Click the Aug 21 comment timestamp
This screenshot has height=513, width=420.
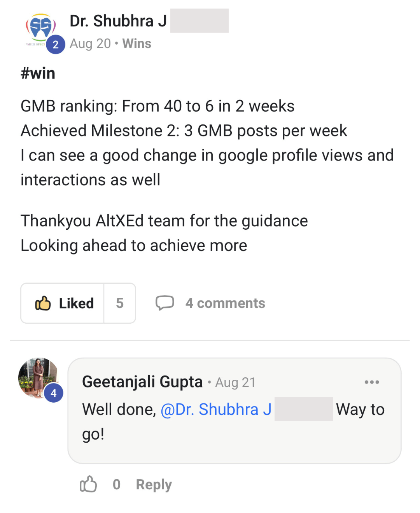[x=236, y=382]
